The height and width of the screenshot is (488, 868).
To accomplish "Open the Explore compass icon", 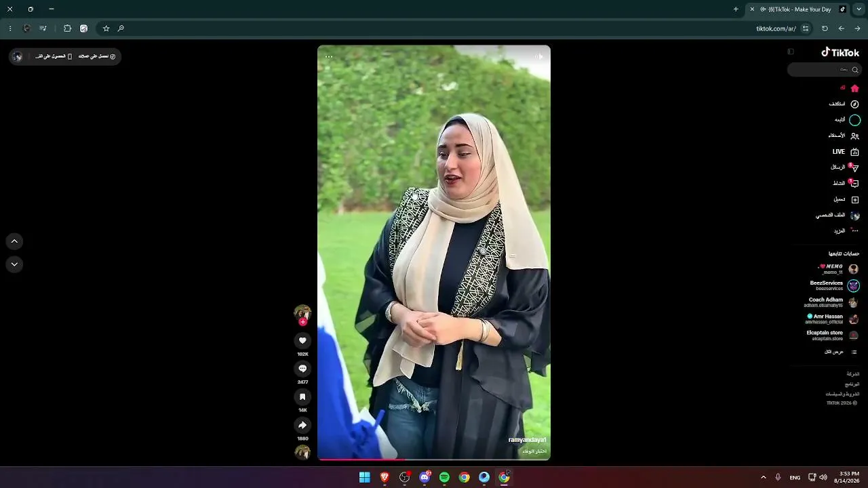I will pyautogui.click(x=854, y=104).
